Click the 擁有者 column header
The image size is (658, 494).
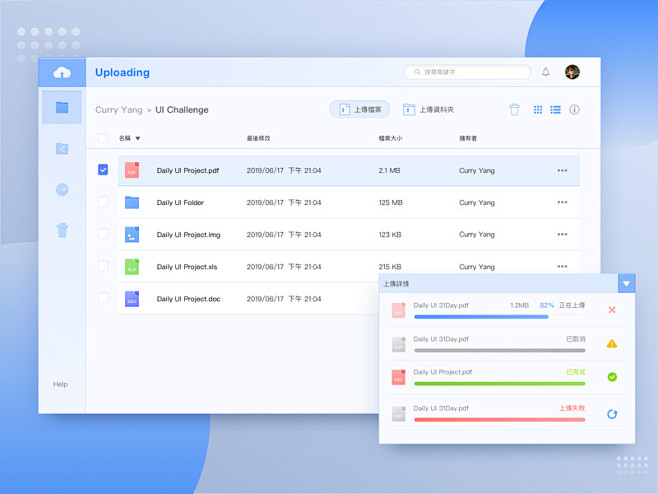pos(468,138)
